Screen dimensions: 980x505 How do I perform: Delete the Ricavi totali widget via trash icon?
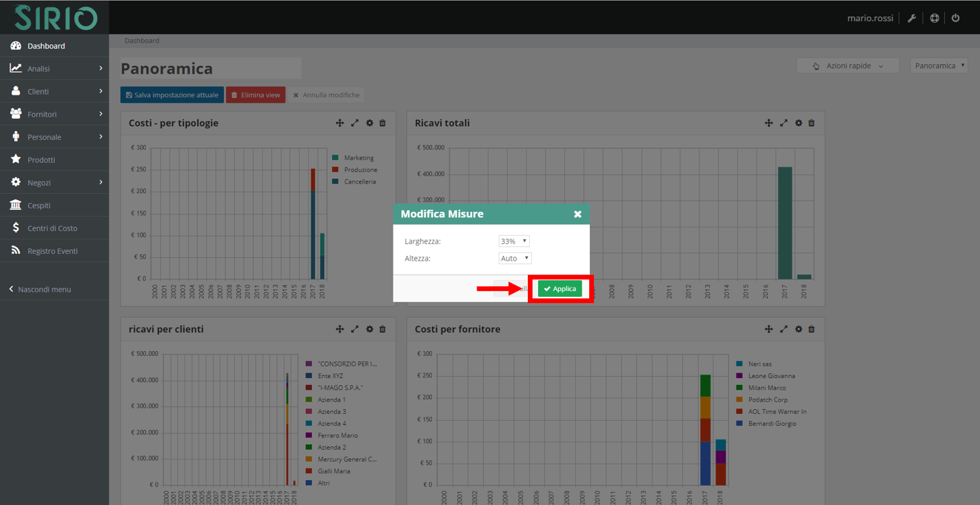point(811,123)
